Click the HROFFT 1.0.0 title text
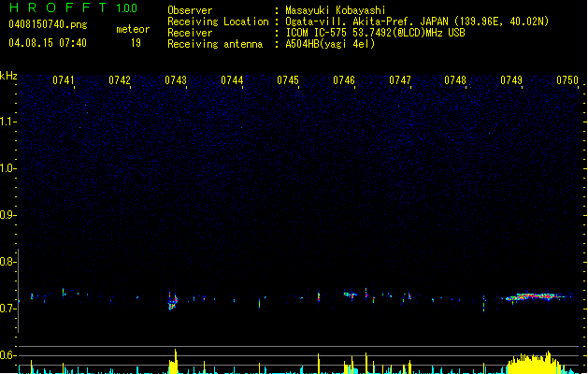Image resolution: width=588 pixels, height=374 pixels. (x=73, y=7)
